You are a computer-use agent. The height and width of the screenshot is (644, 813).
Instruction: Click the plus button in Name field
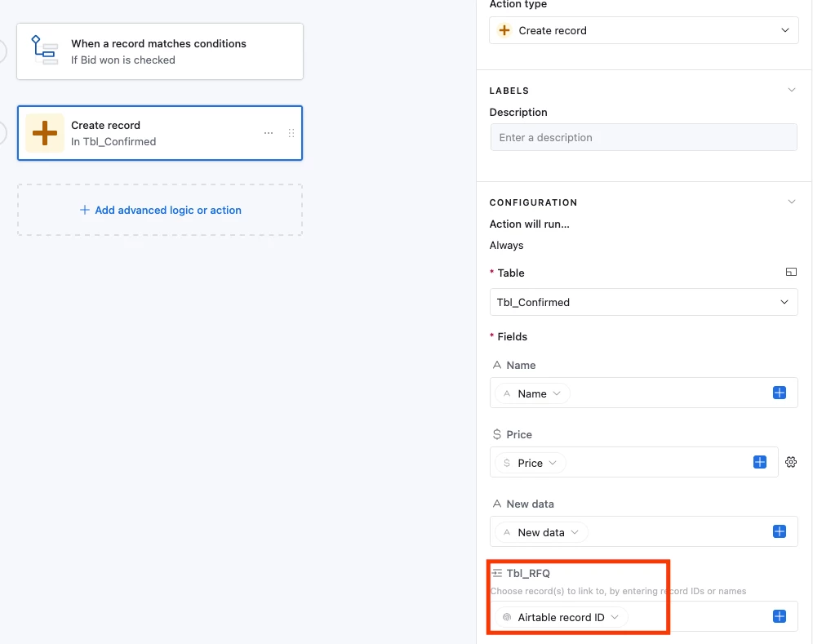[x=779, y=393]
